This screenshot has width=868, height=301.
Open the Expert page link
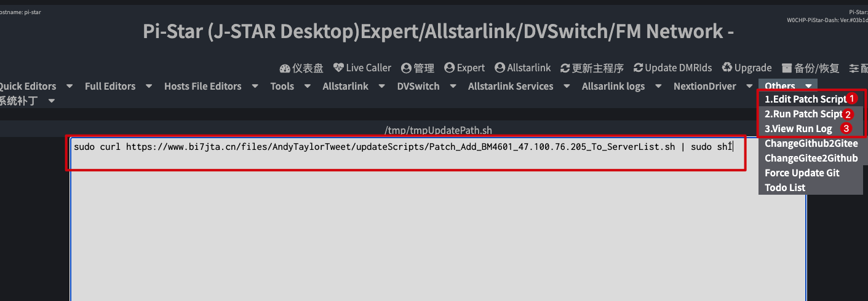point(464,68)
